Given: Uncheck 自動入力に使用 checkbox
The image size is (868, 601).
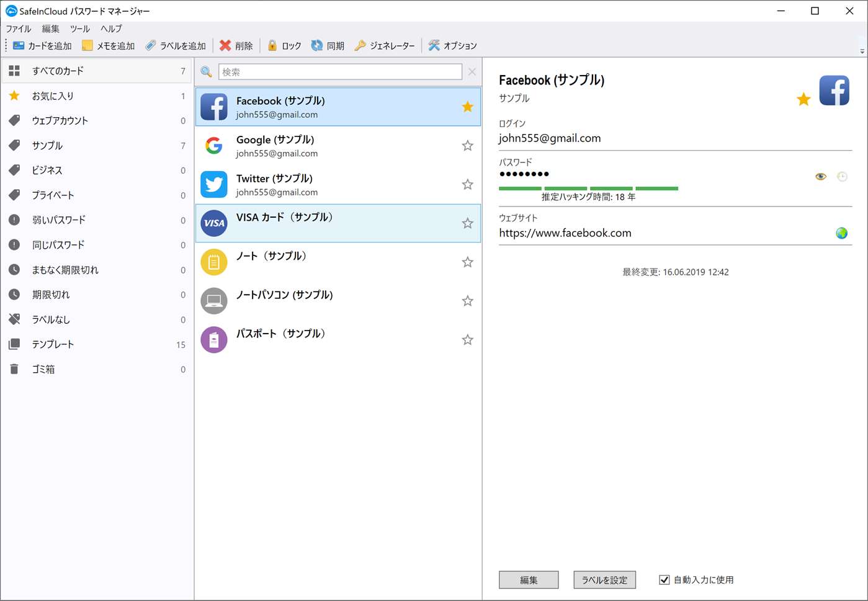Looking at the screenshot, I should pyautogui.click(x=664, y=580).
